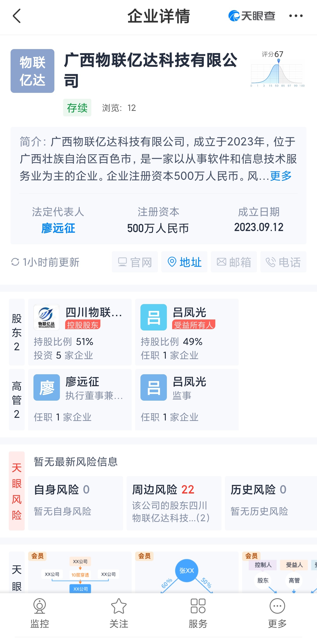The width and height of the screenshot is (317, 644).
Task: Open legal representative 廖远征 link
Action: [58, 228]
